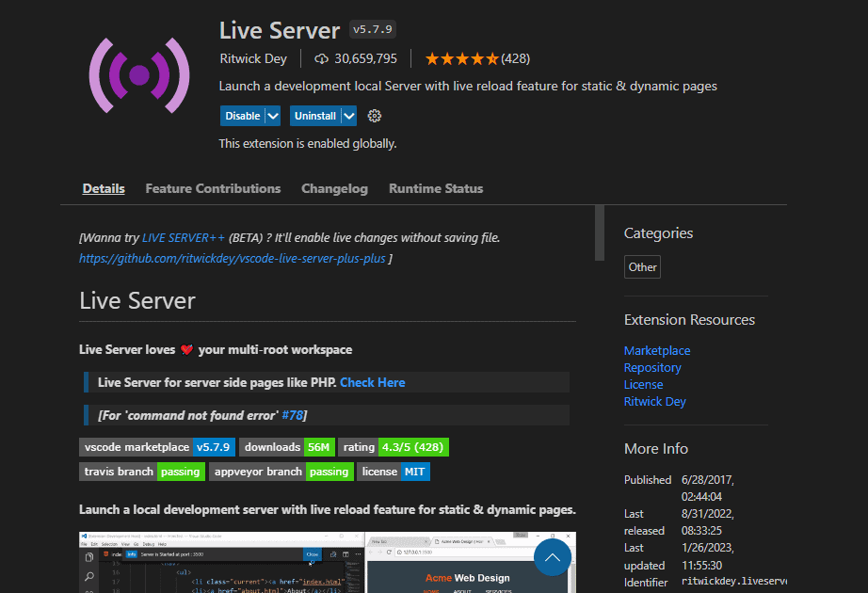Click 'This extension is enabled globally.' text

pyautogui.click(x=308, y=144)
